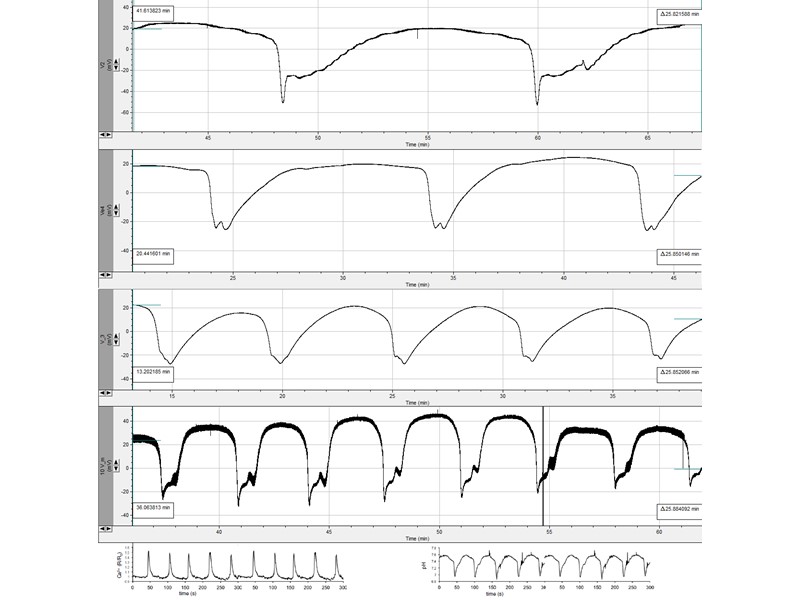Click the Ve4 channel scale down arrow

(x=116, y=213)
